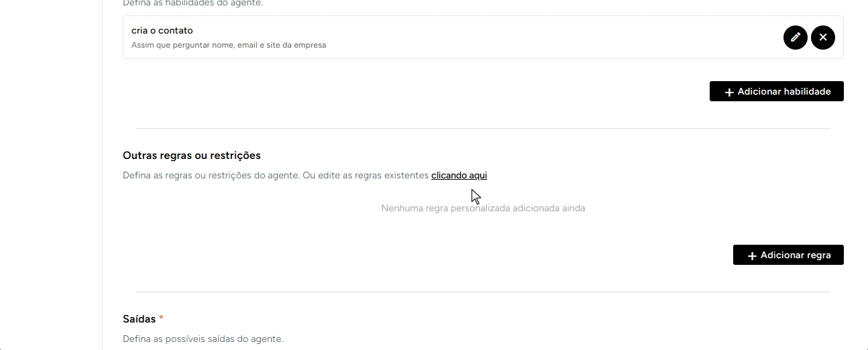The image size is (868, 350).
Task: Click the "Outras regras ou restrições" heading
Action: click(192, 156)
